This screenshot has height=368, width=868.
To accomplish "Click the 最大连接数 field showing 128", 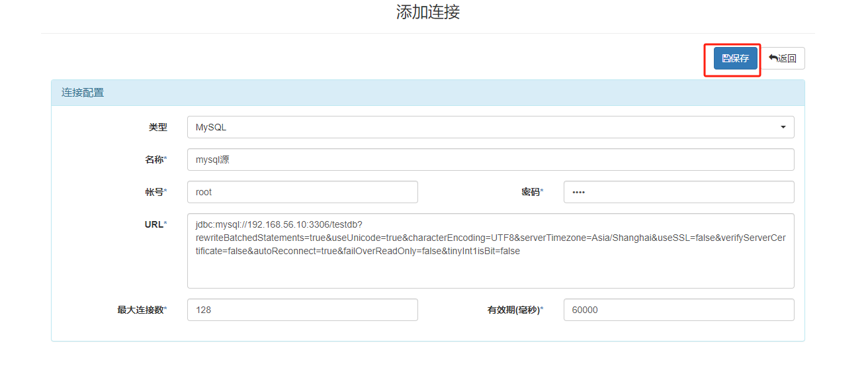I will (x=302, y=310).
